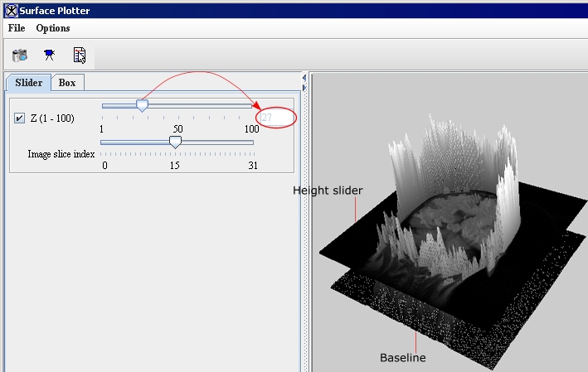This screenshot has height=372, width=588.
Task: Click the Surface Plotter window icon
Action: 9,11
